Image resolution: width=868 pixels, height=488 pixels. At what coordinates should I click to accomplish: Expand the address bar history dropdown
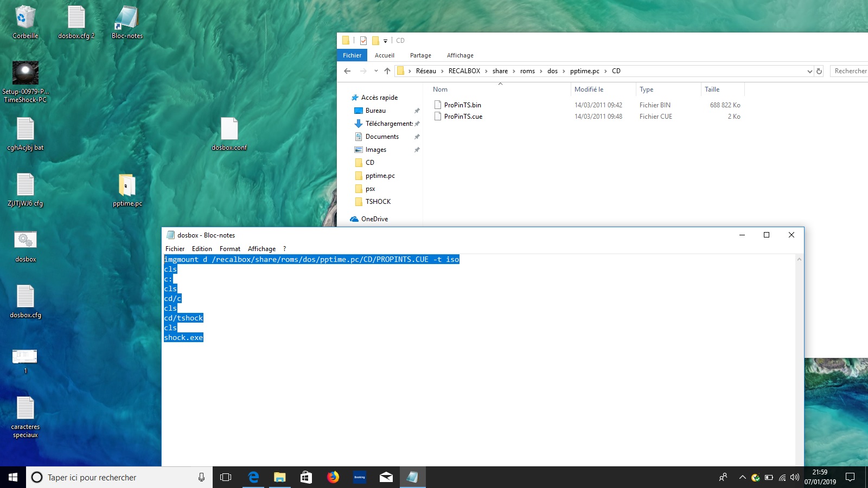pyautogui.click(x=809, y=71)
